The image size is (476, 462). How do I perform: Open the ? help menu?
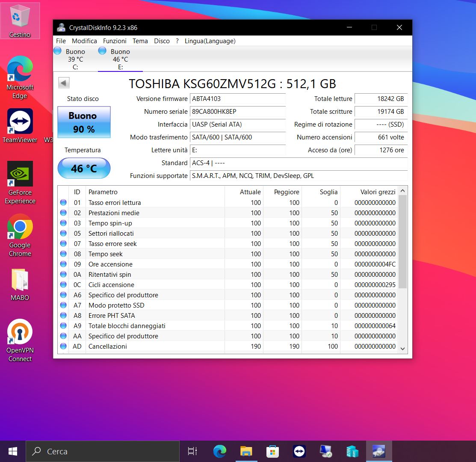[177, 41]
